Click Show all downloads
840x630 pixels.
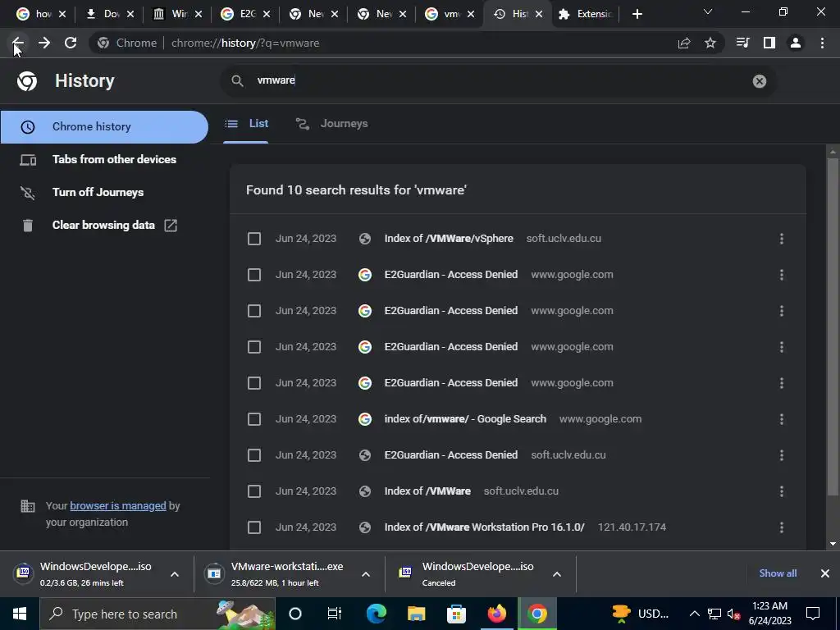coord(778,573)
